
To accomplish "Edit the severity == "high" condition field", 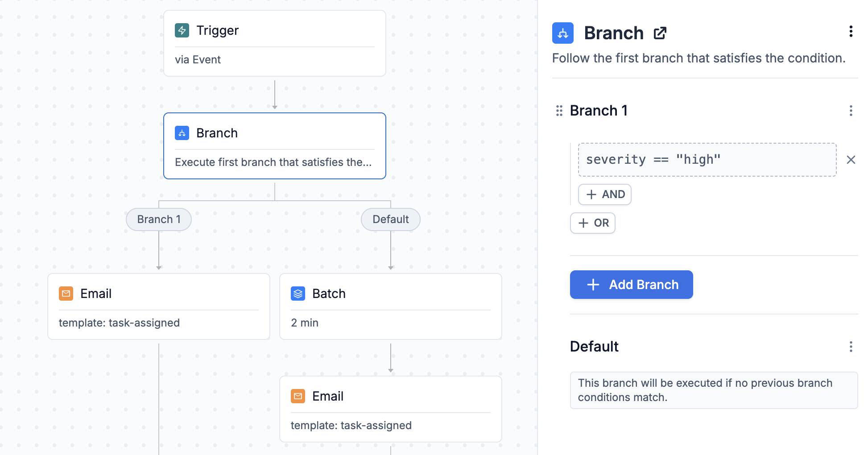I will point(707,160).
